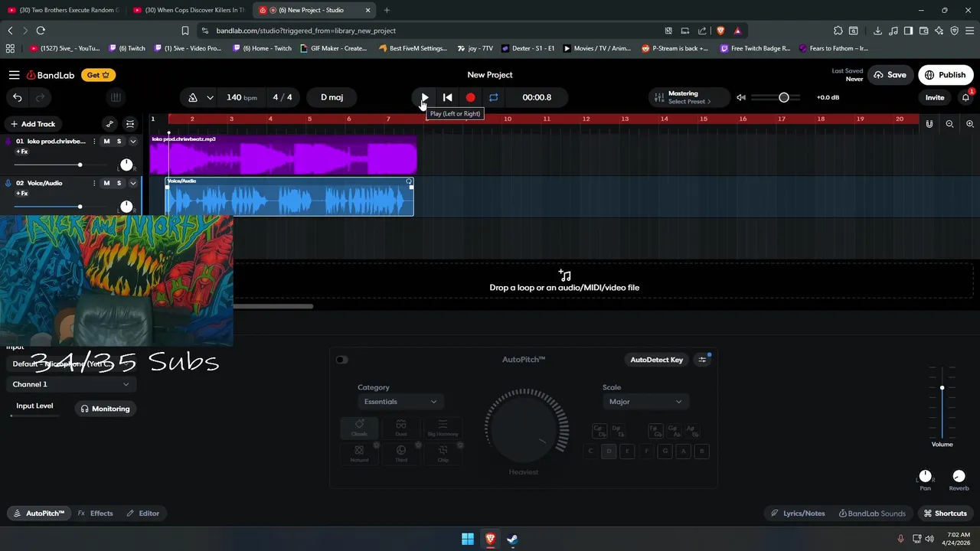Screen dimensions: 980x551
Task: Select the Chip AutoPitch preset
Action: (443, 454)
